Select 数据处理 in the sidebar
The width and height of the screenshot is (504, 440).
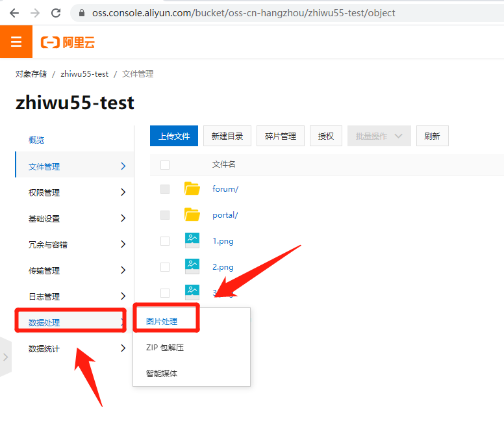(x=44, y=322)
